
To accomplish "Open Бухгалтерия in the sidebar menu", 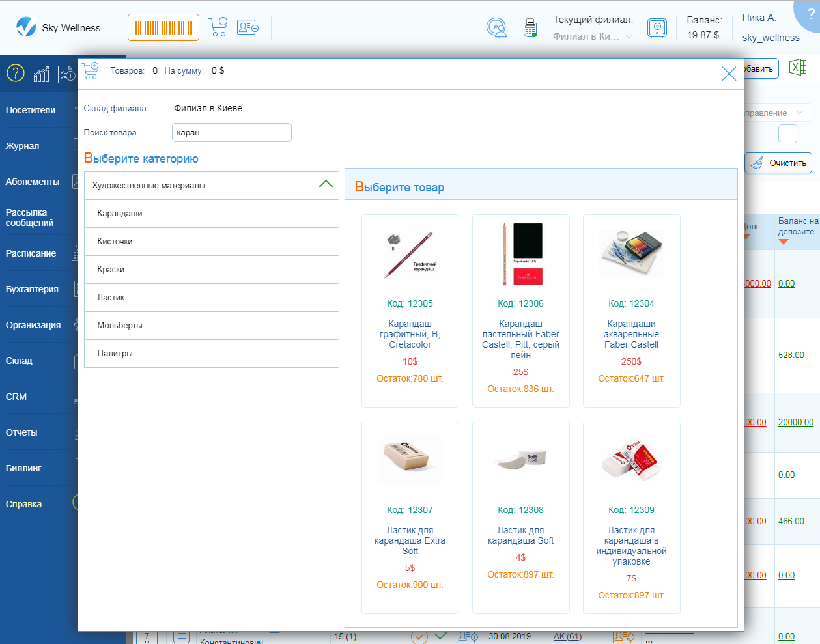I will [x=33, y=289].
